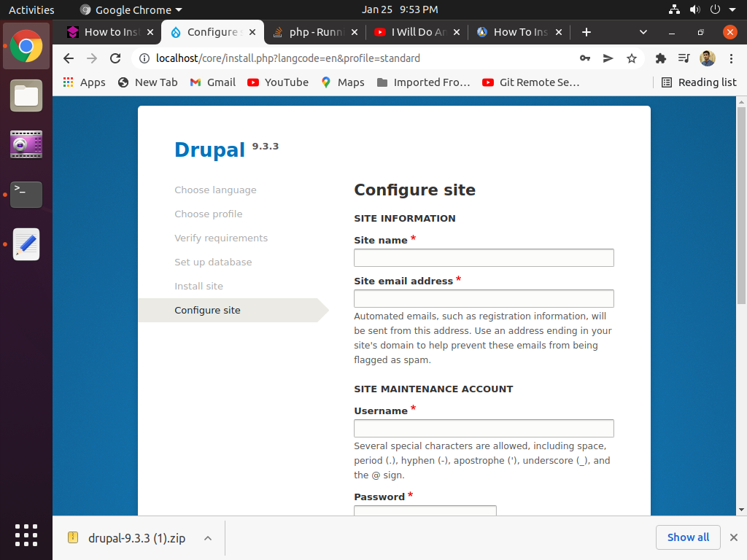Switch to the I Will Do An tab

click(417, 32)
